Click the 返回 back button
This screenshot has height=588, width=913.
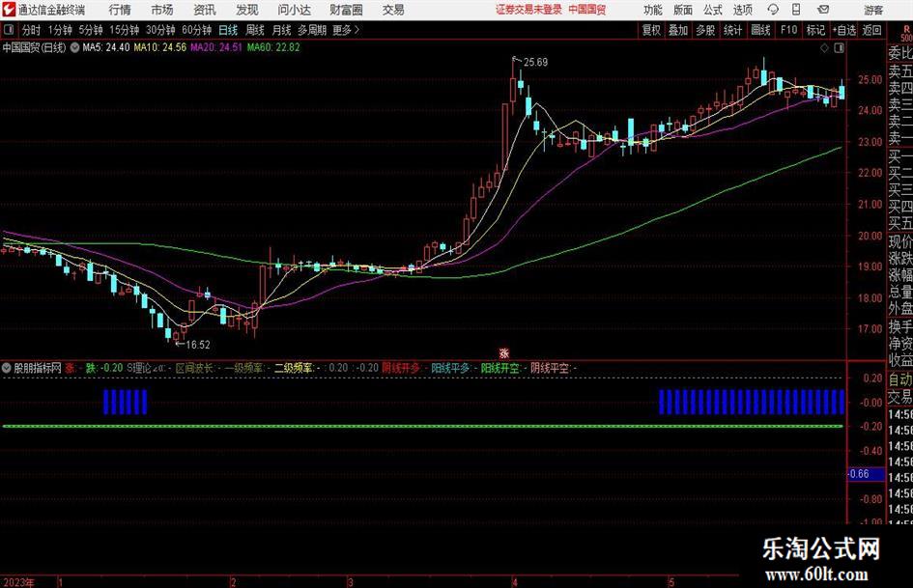(x=871, y=30)
